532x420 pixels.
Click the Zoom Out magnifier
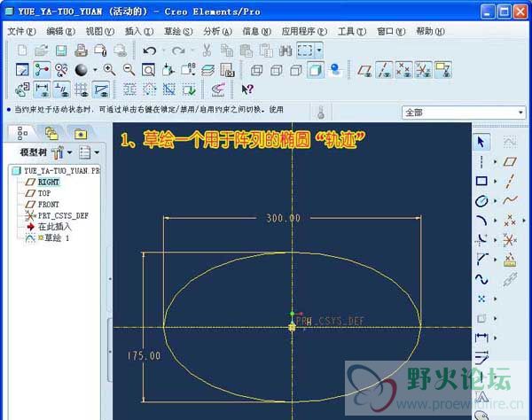(129, 70)
